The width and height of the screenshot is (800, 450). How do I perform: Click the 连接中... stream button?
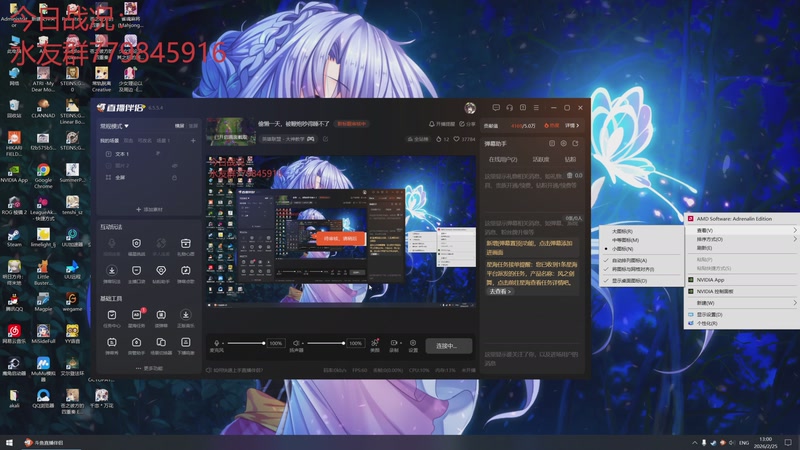tap(446, 345)
